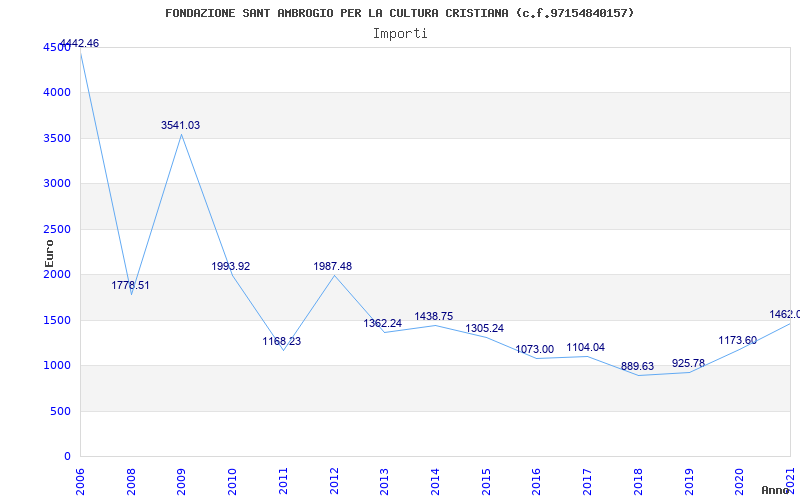Click the 1168.23 data point label
This screenshot has height=500, width=800.
pyautogui.click(x=282, y=341)
